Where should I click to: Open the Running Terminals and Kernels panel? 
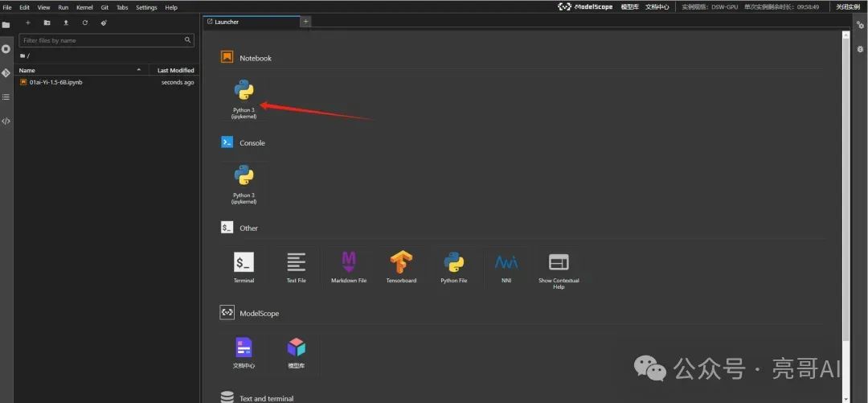[x=6, y=49]
